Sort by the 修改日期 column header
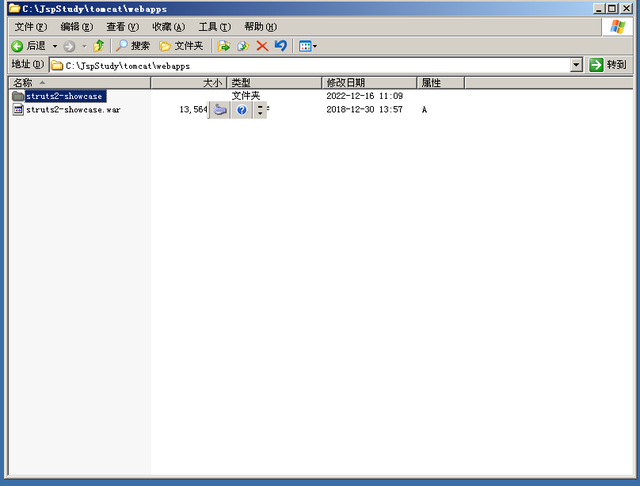This screenshot has height=486, width=640. pos(369,83)
